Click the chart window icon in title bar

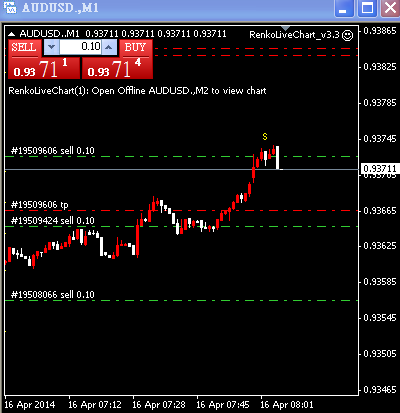tap(9, 7)
